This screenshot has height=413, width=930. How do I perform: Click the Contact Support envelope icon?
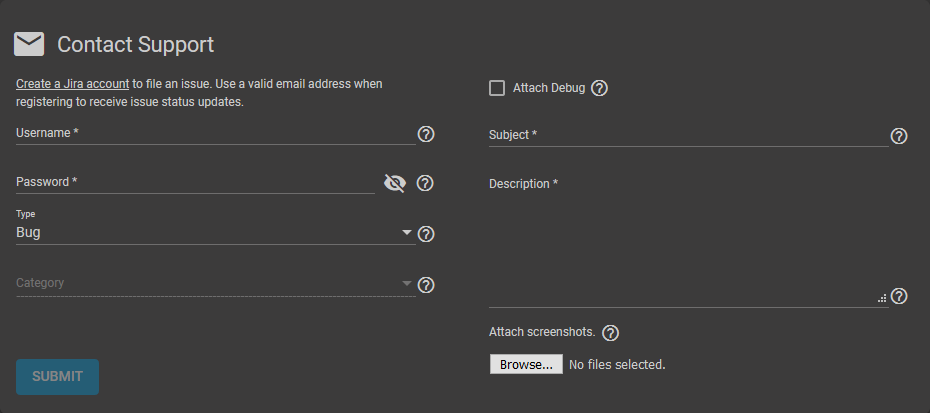tap(29, 45)
